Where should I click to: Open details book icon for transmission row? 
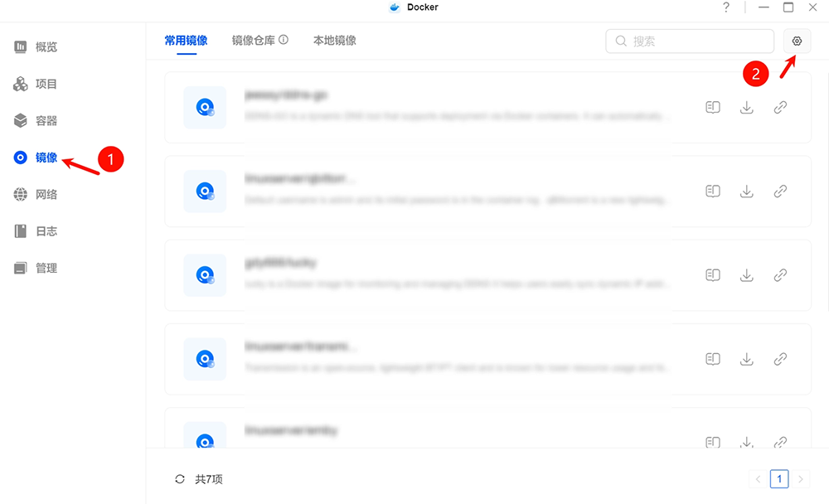(713, 359)
